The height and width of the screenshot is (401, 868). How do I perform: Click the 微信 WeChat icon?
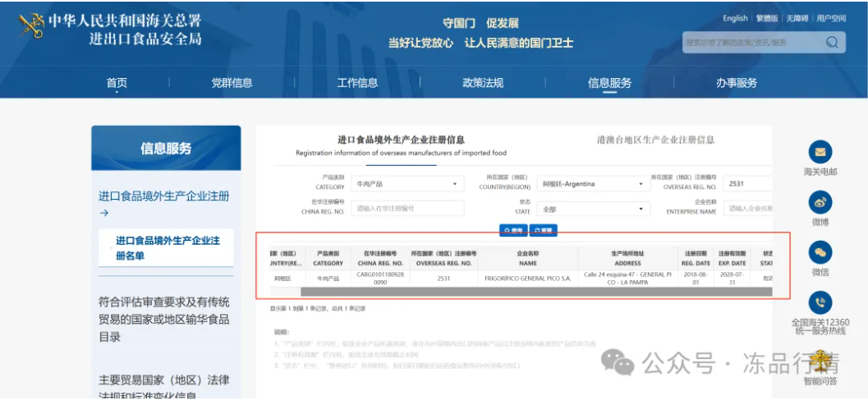[820, 252]
